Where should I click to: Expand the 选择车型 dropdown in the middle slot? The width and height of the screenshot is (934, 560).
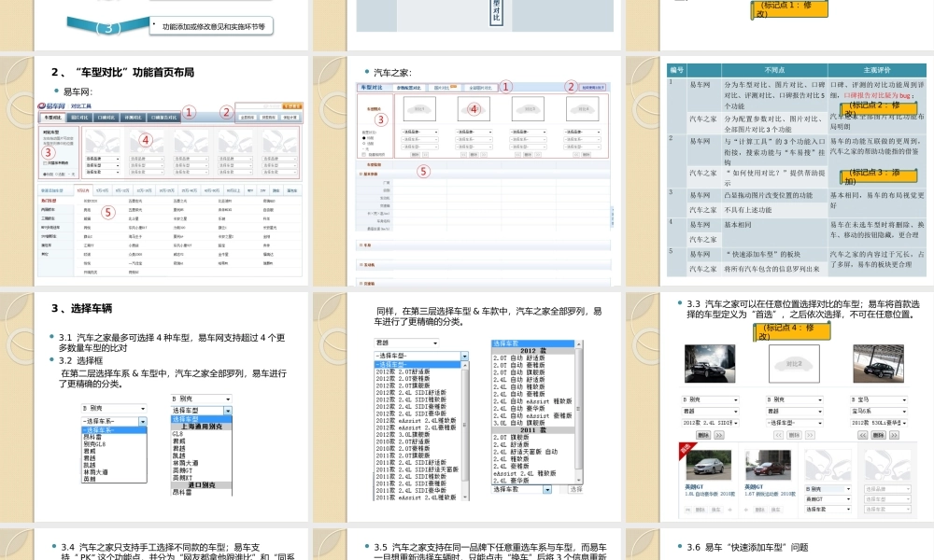tap(794, 423)
